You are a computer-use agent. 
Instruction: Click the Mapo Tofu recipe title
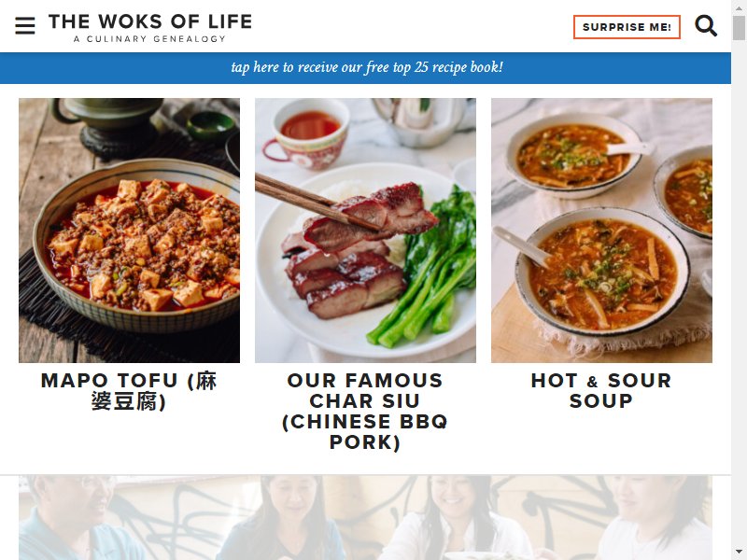(x=129, y=391)
